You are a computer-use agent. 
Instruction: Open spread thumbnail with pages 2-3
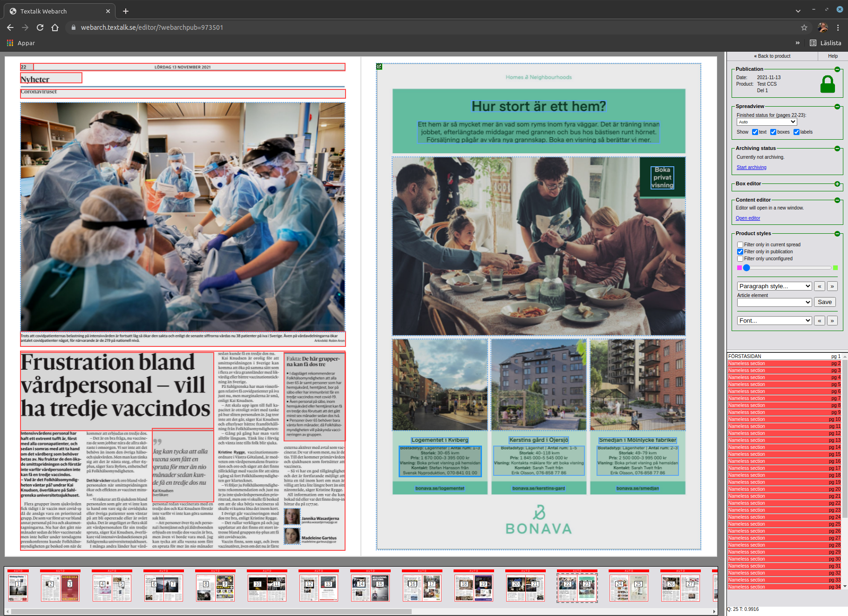(60, 587)
